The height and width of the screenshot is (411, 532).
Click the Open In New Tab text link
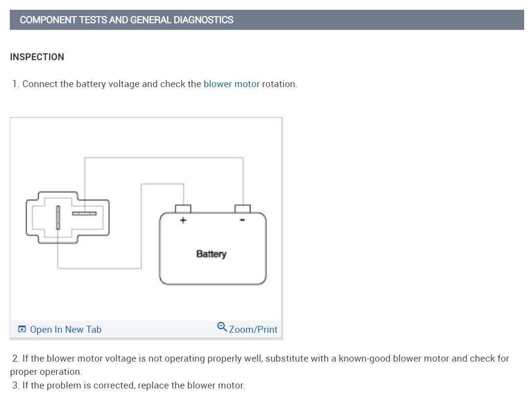(66, 329)
